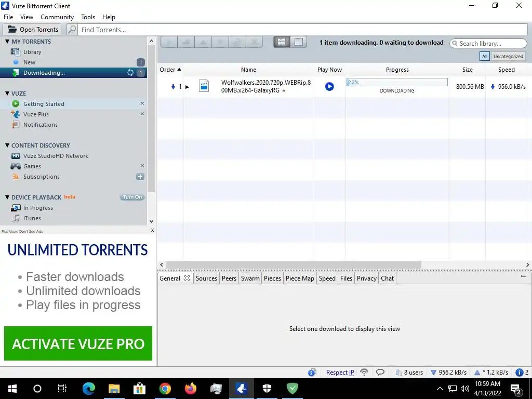
Task: Sort by the Order column header
Action: click(170, 70)
